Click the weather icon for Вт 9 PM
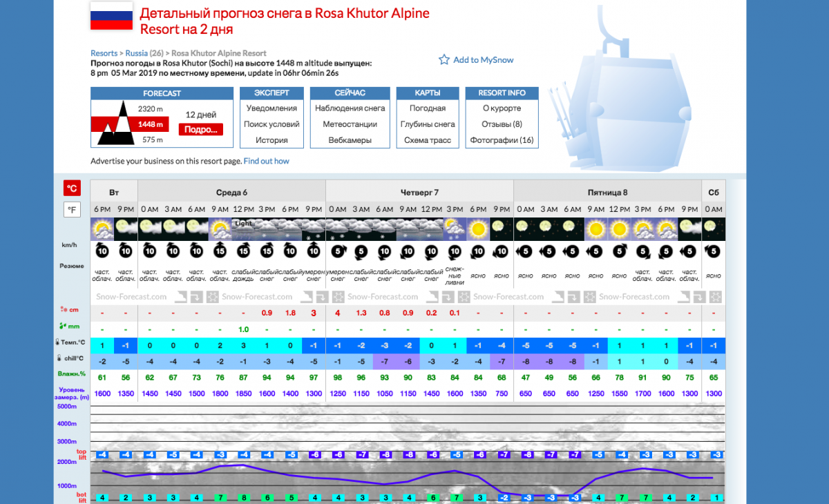 (126, 228)
